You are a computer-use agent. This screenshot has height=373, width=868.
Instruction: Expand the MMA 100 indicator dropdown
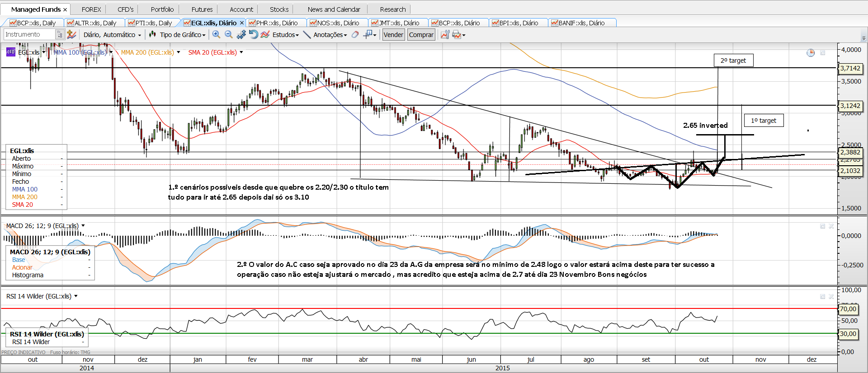(x=111, y=52)
